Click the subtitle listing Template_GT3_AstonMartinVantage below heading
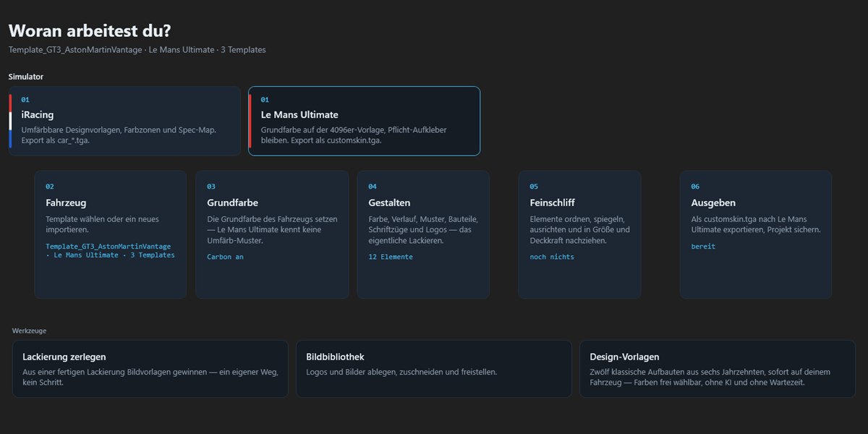The image size is (868, 434). 137,50
